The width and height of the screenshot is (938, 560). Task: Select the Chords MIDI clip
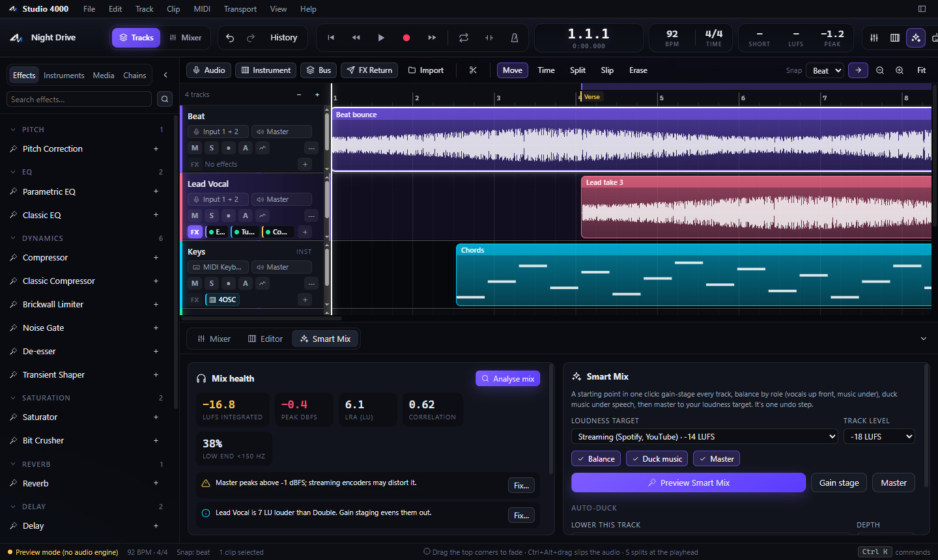pos(694,275)
